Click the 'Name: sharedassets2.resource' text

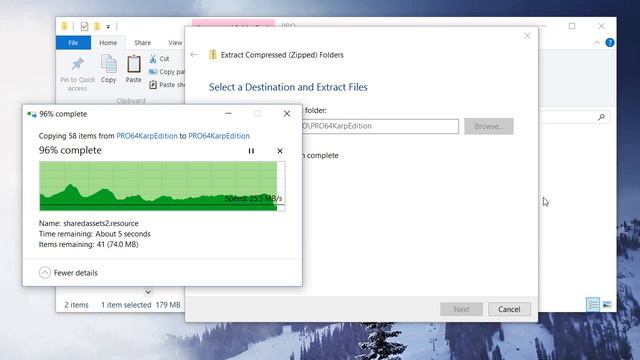coord(89,223)
